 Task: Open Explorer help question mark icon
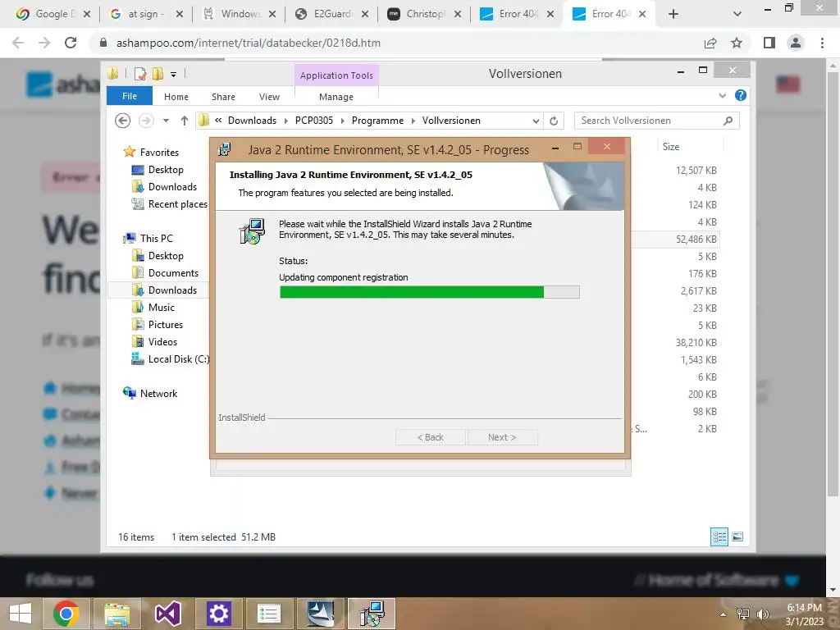click(x=741, y=95)
